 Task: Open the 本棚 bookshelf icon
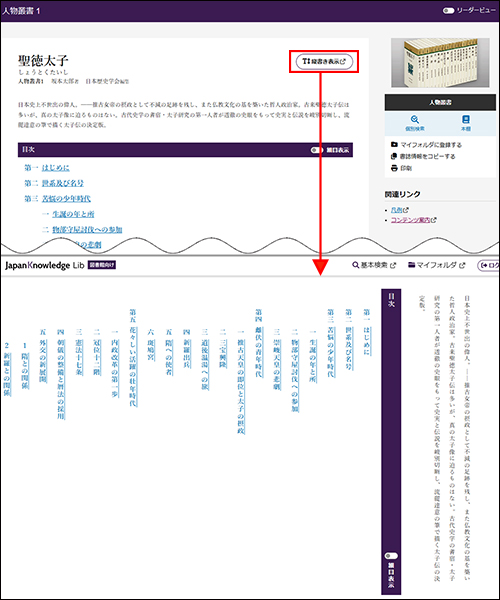pyautogui.click(x=466, y=119)
